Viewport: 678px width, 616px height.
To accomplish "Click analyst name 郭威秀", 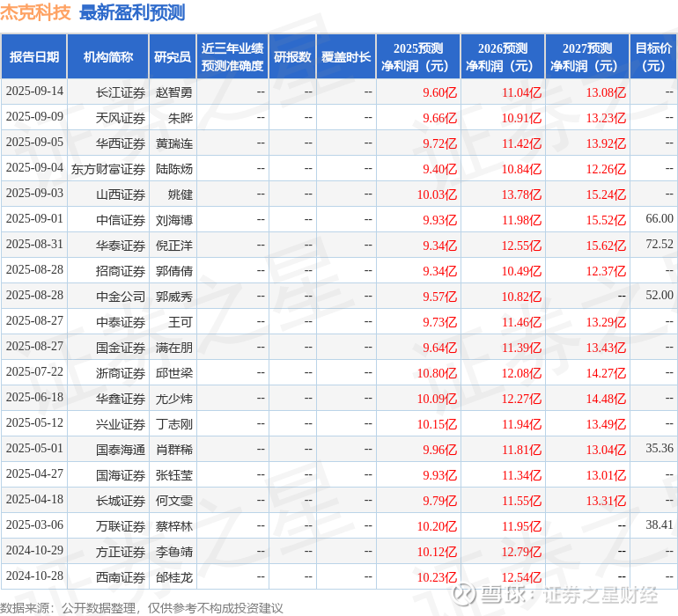I will point(174,297).
